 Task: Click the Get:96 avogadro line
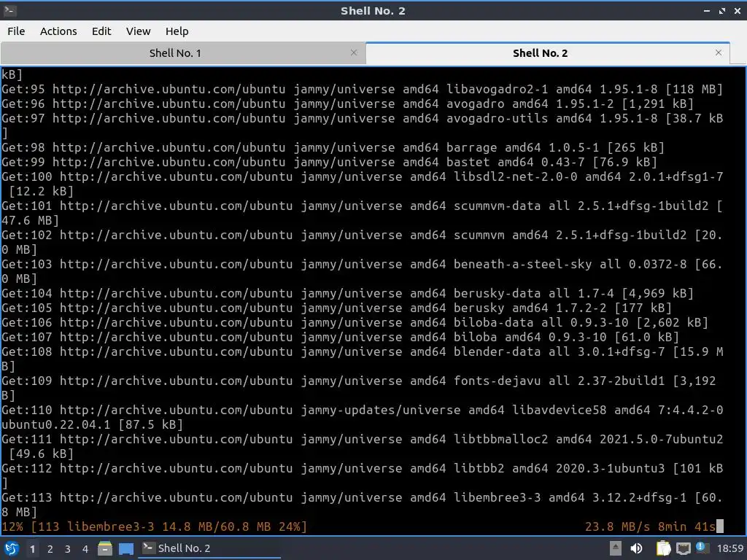[x=347, y=104]
